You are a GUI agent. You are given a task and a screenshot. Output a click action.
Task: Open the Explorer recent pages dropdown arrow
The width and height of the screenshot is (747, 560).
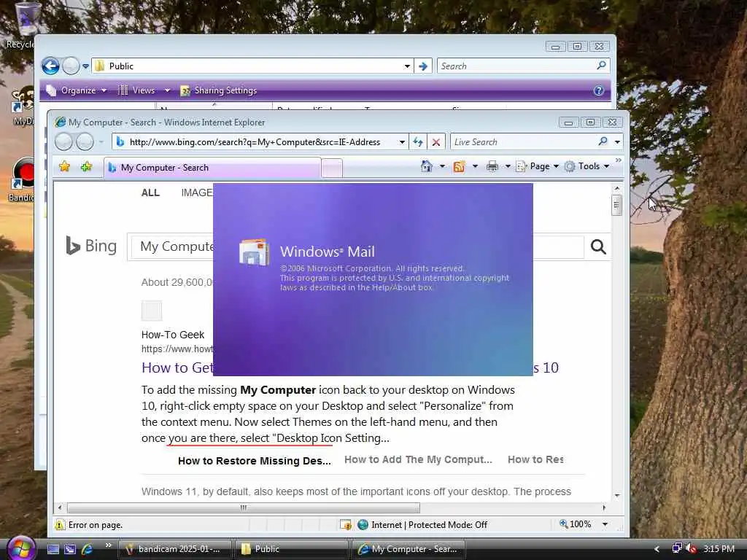(85, 66)
